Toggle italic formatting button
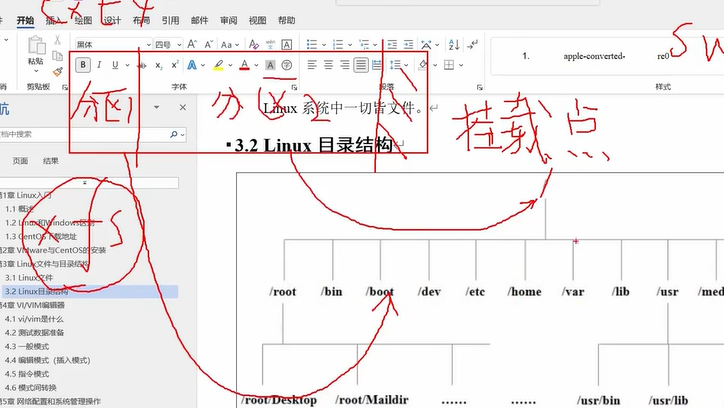This screenshot has height=408, width=724. pyautogui.click(x=99, y=65)
